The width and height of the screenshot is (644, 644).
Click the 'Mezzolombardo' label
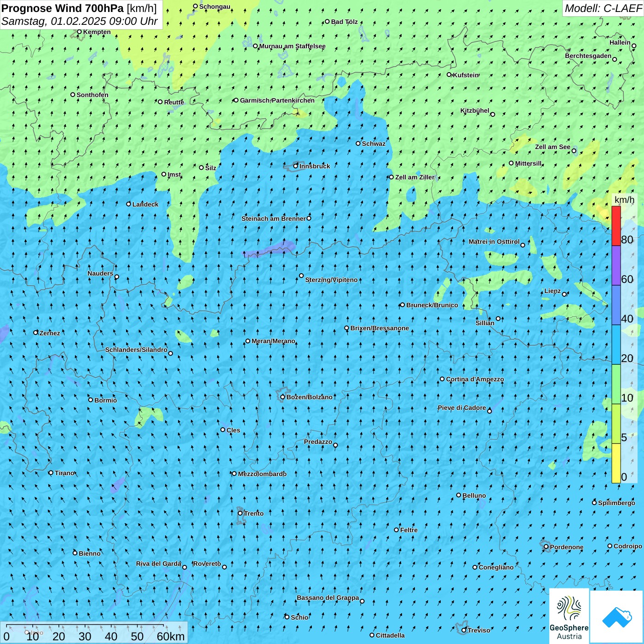click(x=262, y=474)
